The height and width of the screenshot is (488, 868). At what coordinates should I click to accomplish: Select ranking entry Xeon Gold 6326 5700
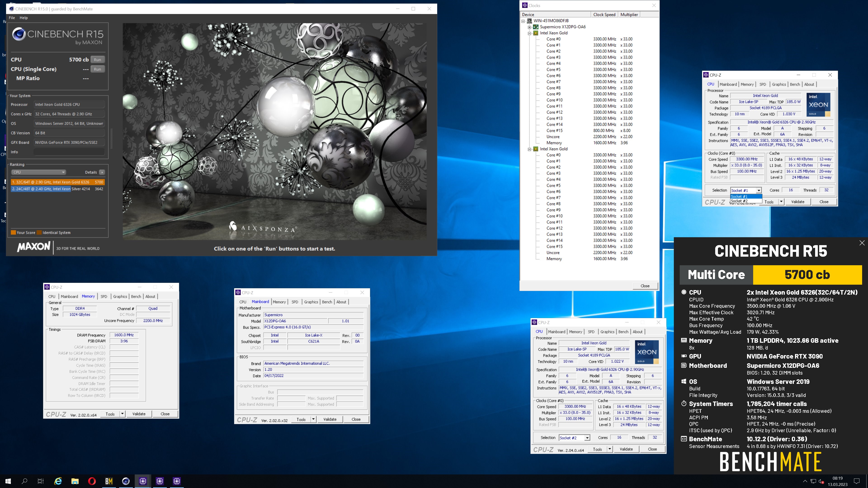(x=58, y=182)
